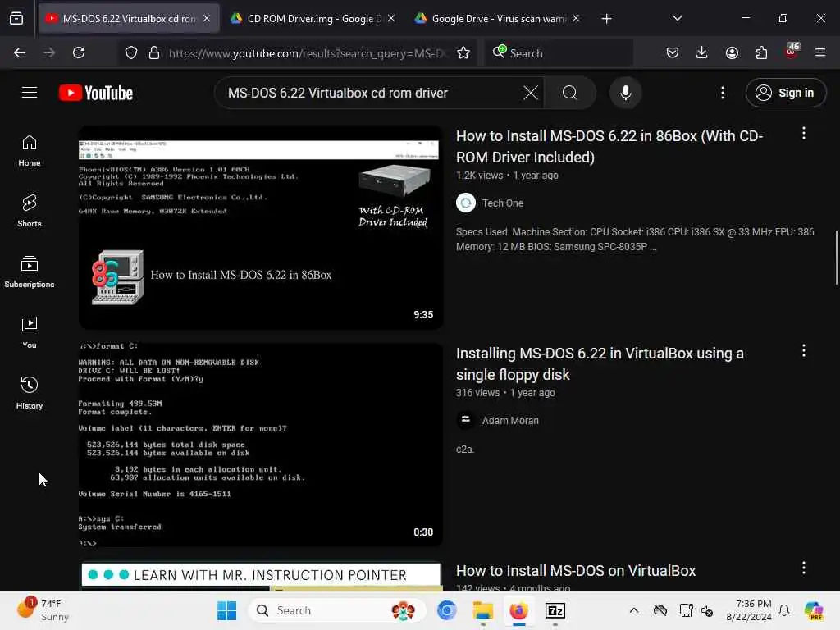
Task: Open History in the YouTube sidebar
Action: pyautogui.click(x=30, y=393)
